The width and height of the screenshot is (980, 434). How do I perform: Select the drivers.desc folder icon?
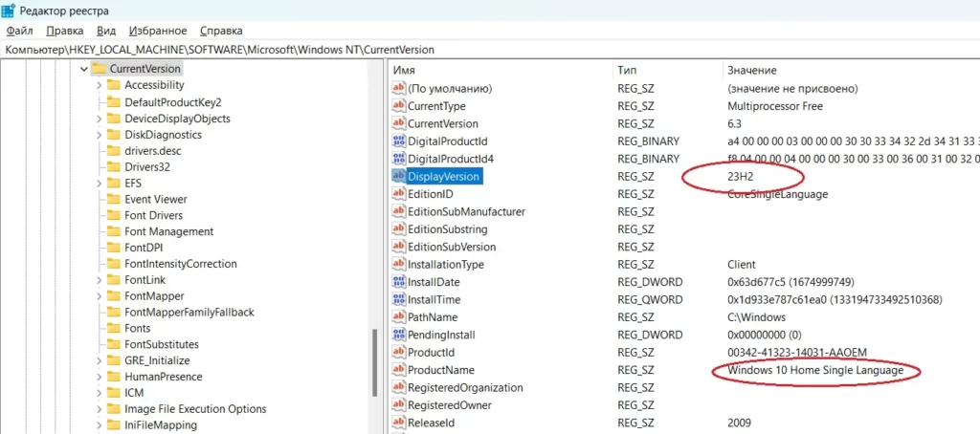point(113,150)
